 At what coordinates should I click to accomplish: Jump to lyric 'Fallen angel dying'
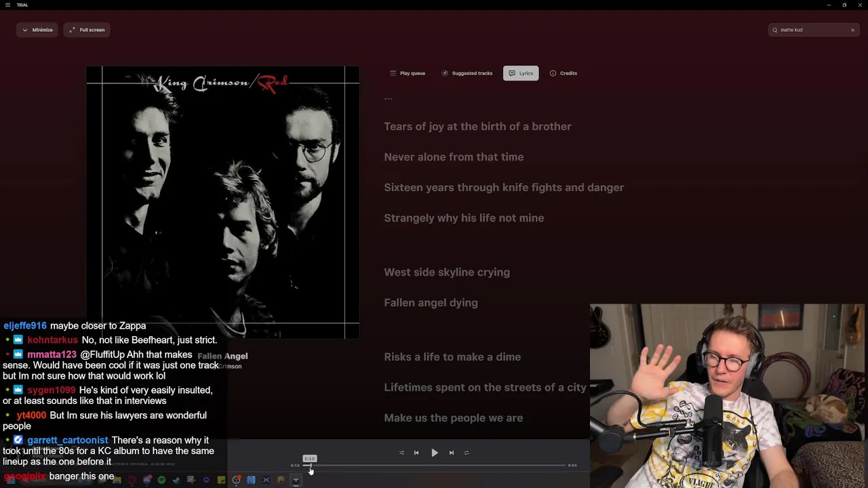(431, 302)
